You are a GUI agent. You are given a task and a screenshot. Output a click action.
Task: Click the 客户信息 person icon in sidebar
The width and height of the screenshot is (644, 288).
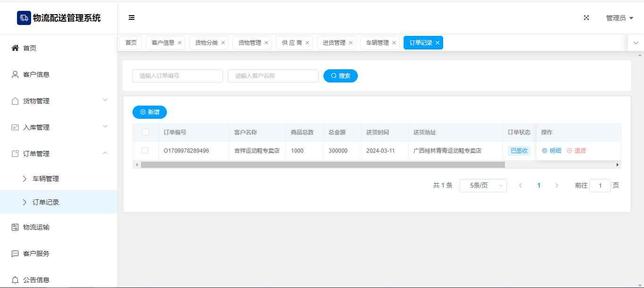point(15,74)
